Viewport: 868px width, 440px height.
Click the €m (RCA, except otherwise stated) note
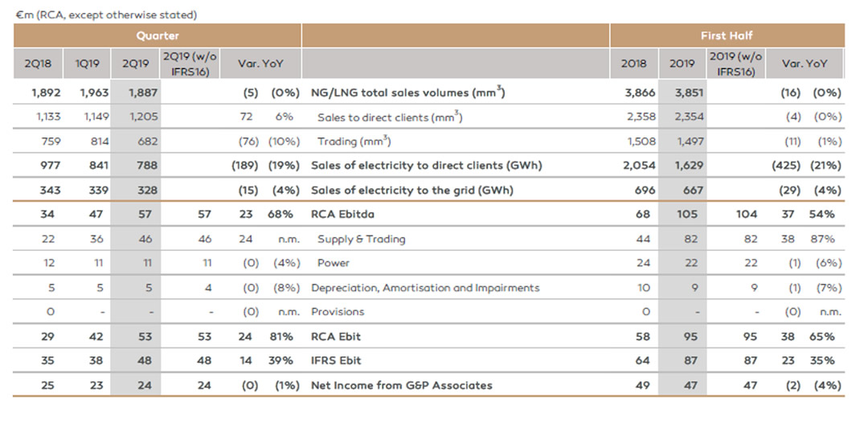[106, 15]
